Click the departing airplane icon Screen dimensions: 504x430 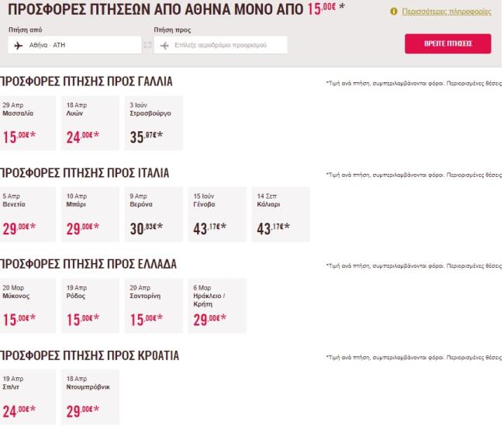(x=19, y=46)
